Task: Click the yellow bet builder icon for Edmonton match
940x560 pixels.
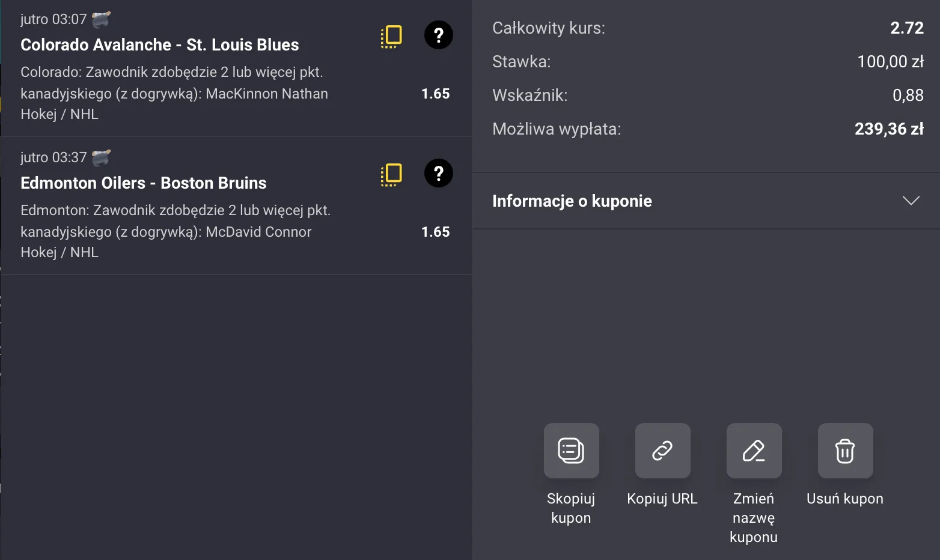Action: click(391, 174)
